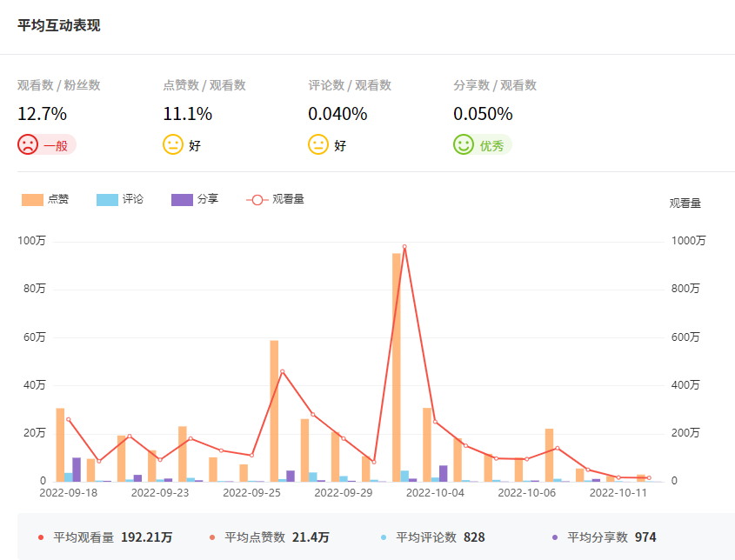Toggle the 评论 legend series
735x560 pixels.
[121, 199]
